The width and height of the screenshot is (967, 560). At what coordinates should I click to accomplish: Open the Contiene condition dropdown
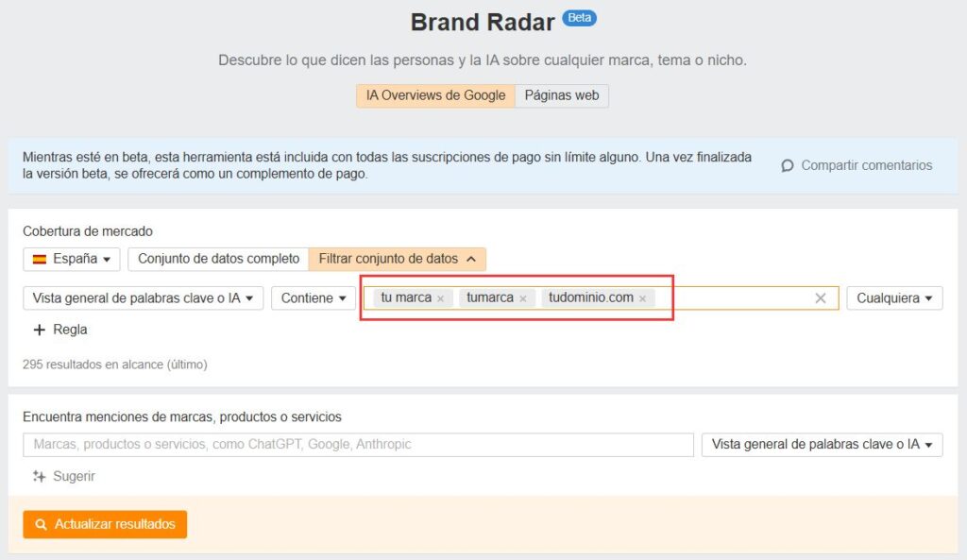(x=314, y=298)
